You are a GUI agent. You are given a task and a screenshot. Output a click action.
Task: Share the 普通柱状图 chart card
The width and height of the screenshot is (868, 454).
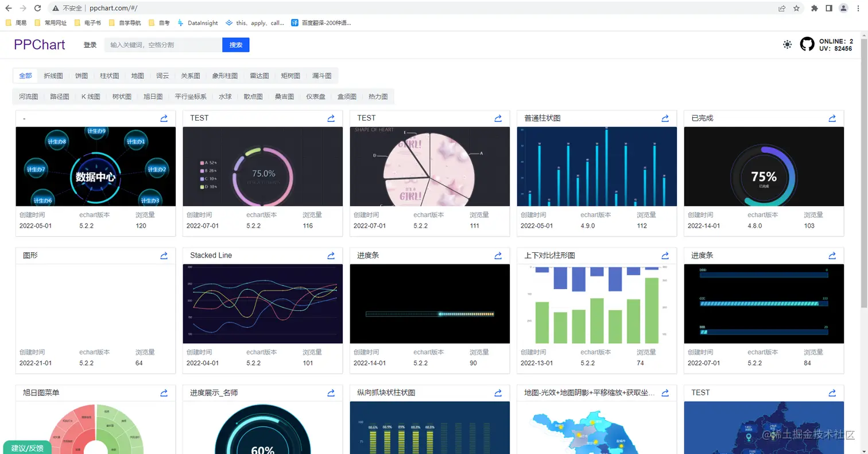click(x=665, y=118)
